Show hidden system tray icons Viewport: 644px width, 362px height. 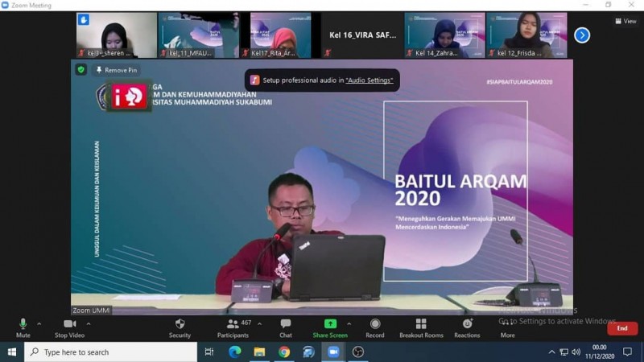[551, 352]
